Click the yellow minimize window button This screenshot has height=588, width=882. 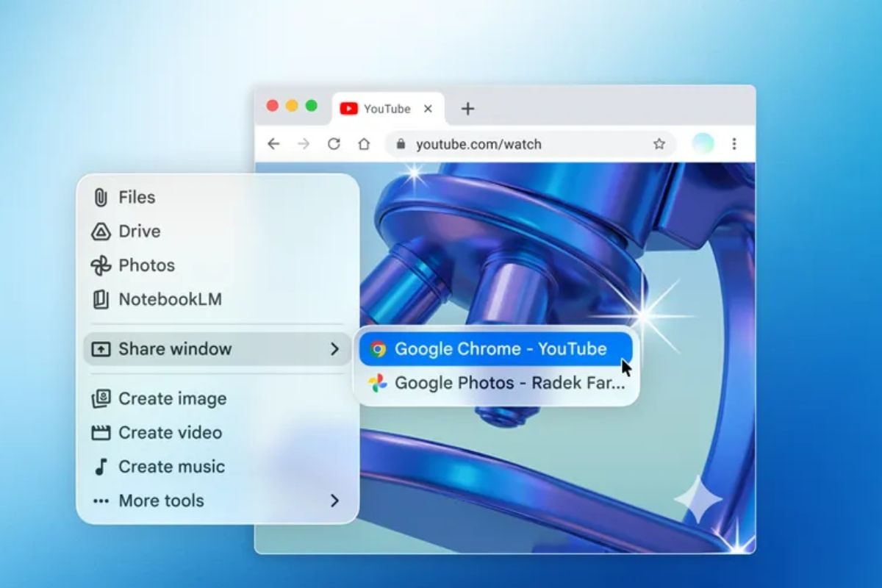coord(292,106)
